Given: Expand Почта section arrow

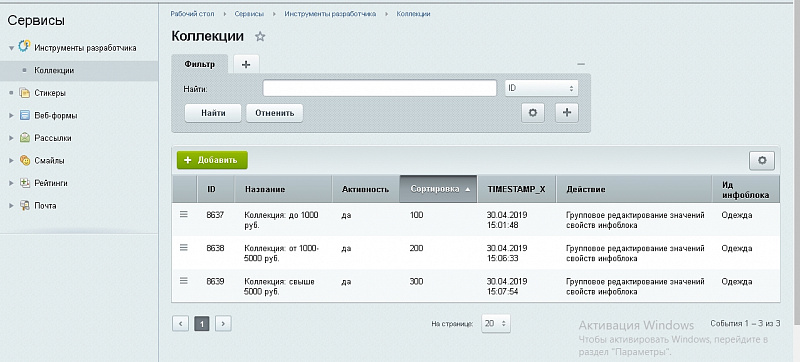Looking at the screenshot, I should [11, 205].
